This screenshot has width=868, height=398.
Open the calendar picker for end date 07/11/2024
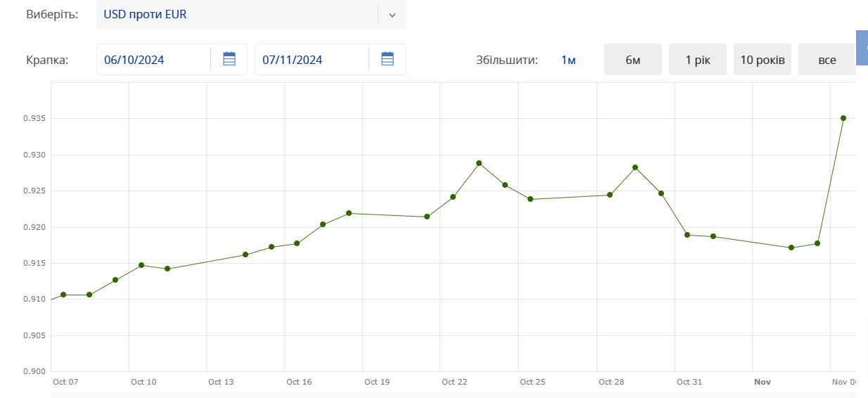(388, 59)
